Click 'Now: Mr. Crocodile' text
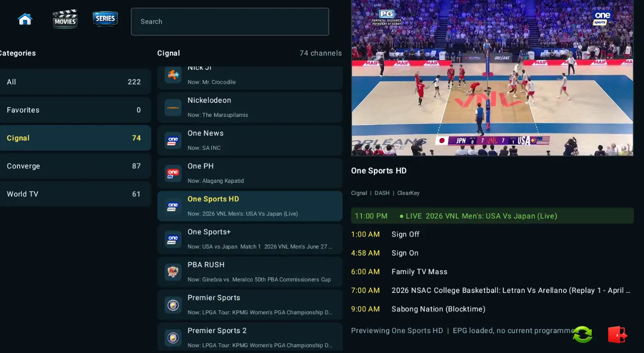This screenshot has height=353, width=644. (x=212, y=82)
